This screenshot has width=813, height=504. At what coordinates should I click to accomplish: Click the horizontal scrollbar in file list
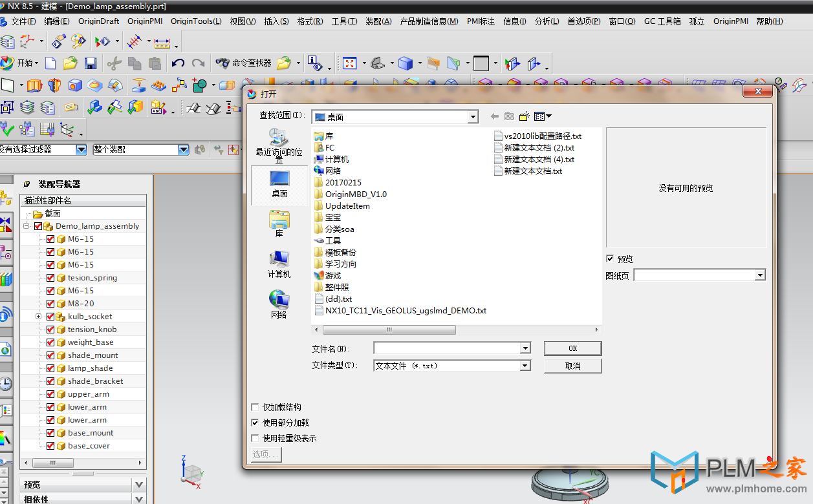click(388, 330)
